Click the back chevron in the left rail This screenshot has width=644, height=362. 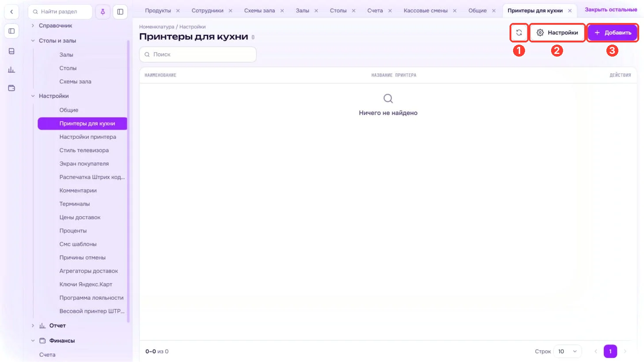[11, 12]
